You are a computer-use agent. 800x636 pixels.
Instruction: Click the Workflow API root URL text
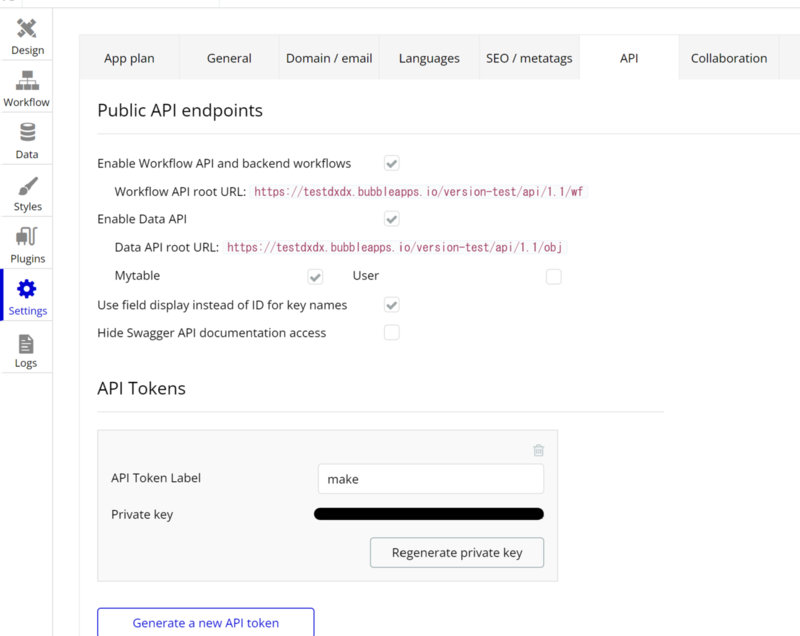[418, 192]
